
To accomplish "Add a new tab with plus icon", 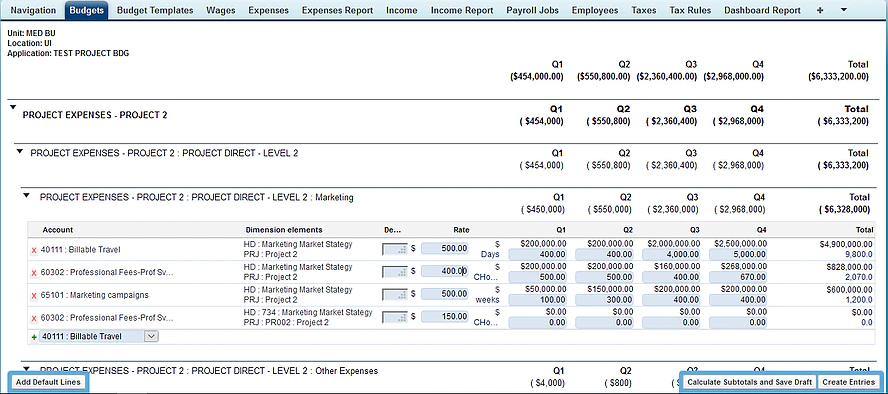I will click(x=820, y=10).
